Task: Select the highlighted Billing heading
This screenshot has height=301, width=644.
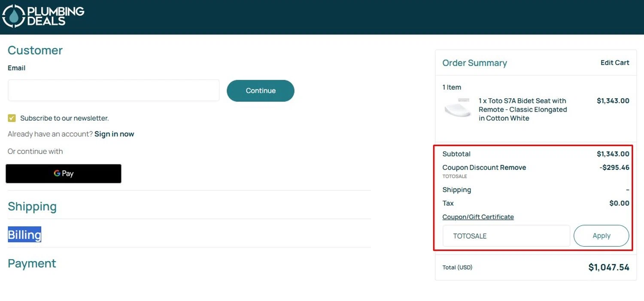Action: coord(24,235)
